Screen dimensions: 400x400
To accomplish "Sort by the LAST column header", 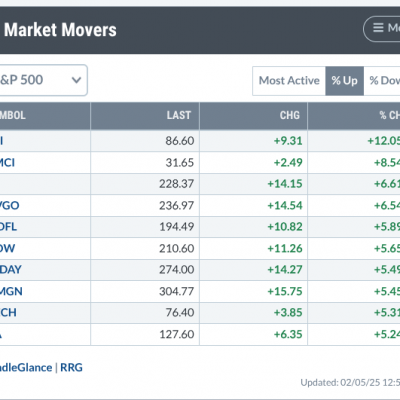I will (145, 116).
